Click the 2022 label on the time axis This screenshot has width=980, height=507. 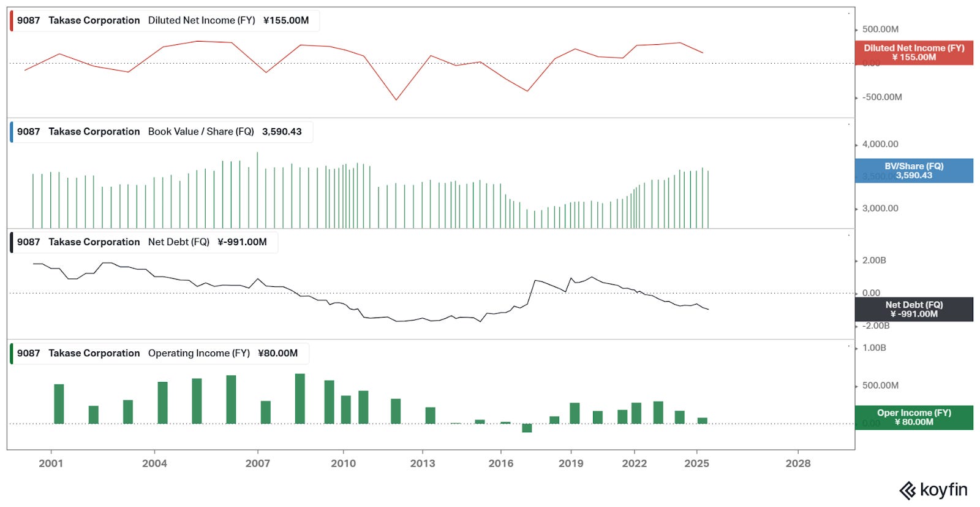[635, 463]
